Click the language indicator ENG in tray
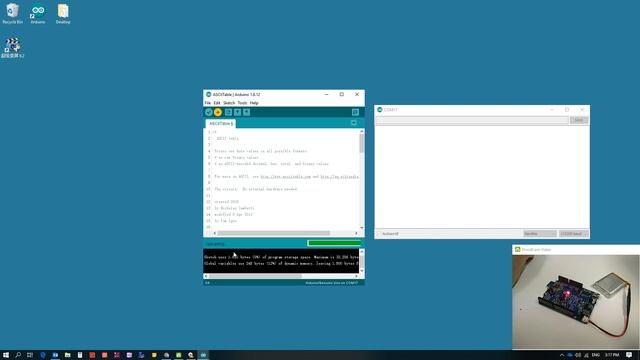The image size is (640, 360). coord(596,355)
